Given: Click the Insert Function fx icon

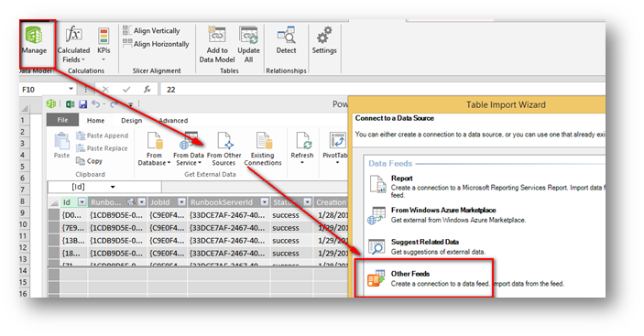Looking at the screenshot, I should [147, 89].
